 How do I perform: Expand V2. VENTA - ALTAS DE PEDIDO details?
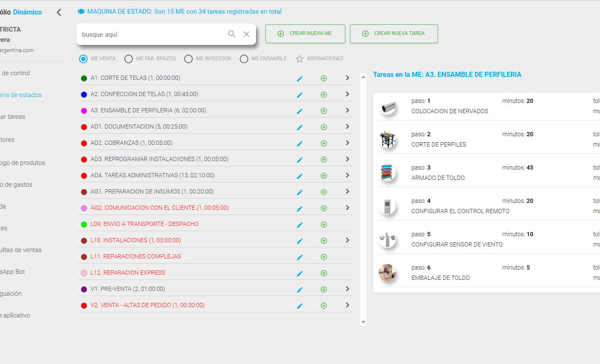(x=347, y=305)
